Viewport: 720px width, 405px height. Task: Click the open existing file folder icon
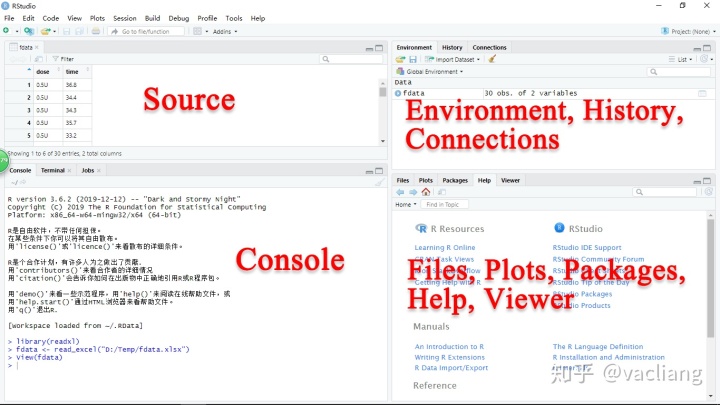[45, 31]
